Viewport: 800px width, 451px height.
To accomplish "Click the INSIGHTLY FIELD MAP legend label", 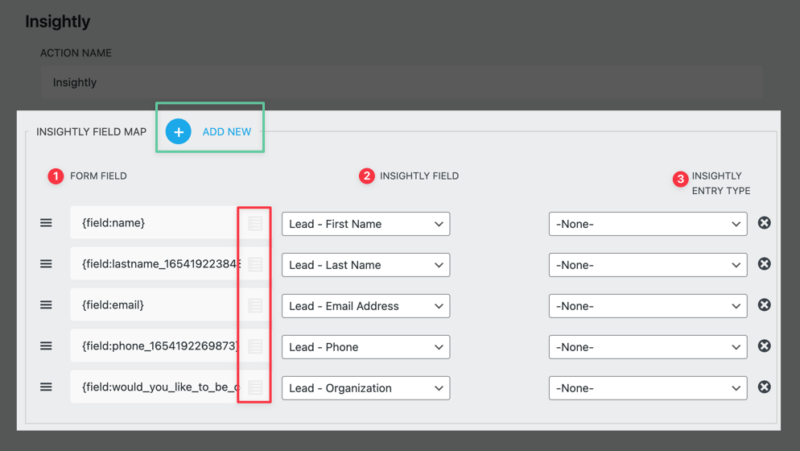I will pos(91,132).
